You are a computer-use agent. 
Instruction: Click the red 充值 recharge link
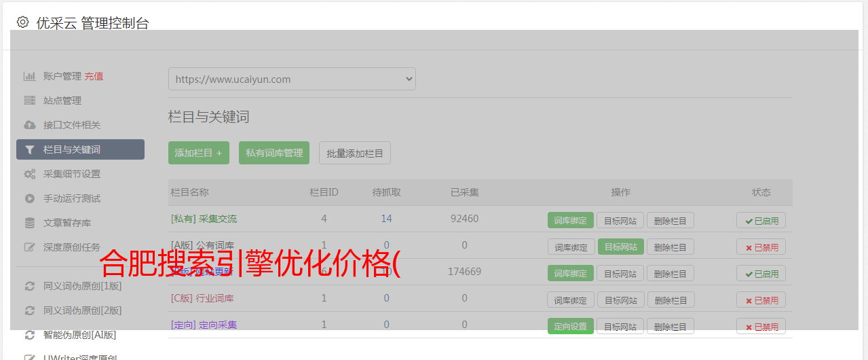[x=94, y=76]
